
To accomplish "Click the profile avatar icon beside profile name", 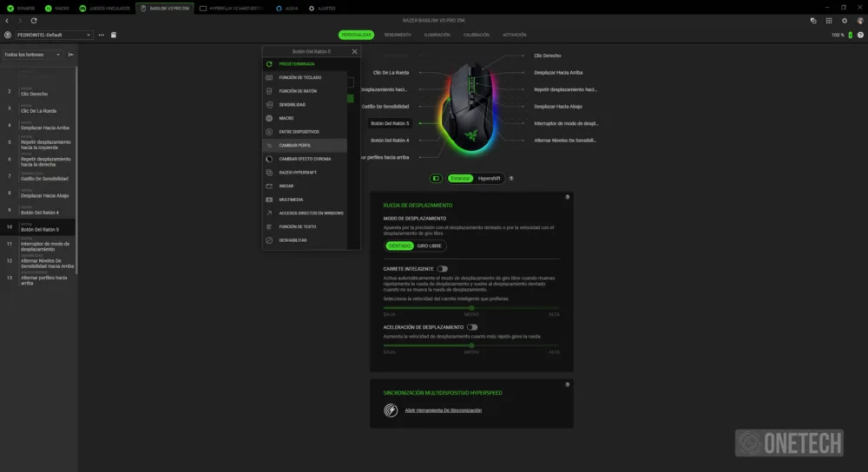I will [8, 35].
